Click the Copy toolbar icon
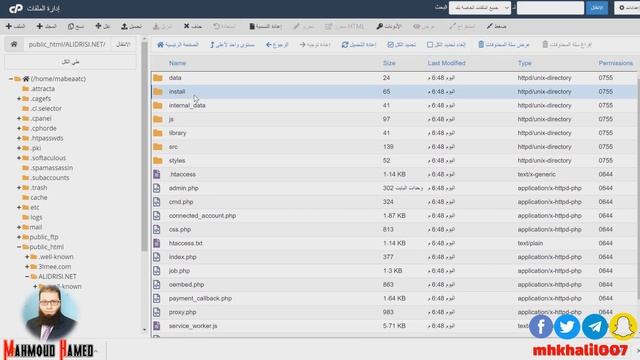The height and width of the screenshot is (360, 640). pyautogui.click(x=76, y=26)
